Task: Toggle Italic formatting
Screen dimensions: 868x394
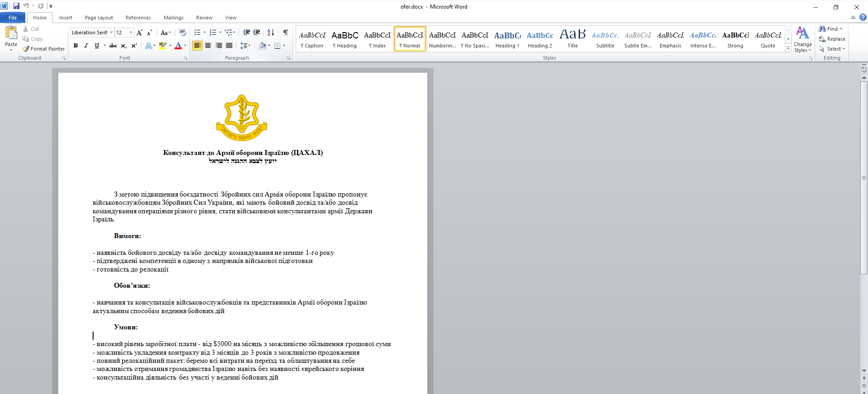Action: pyautogui.click(x=86, y=46)
